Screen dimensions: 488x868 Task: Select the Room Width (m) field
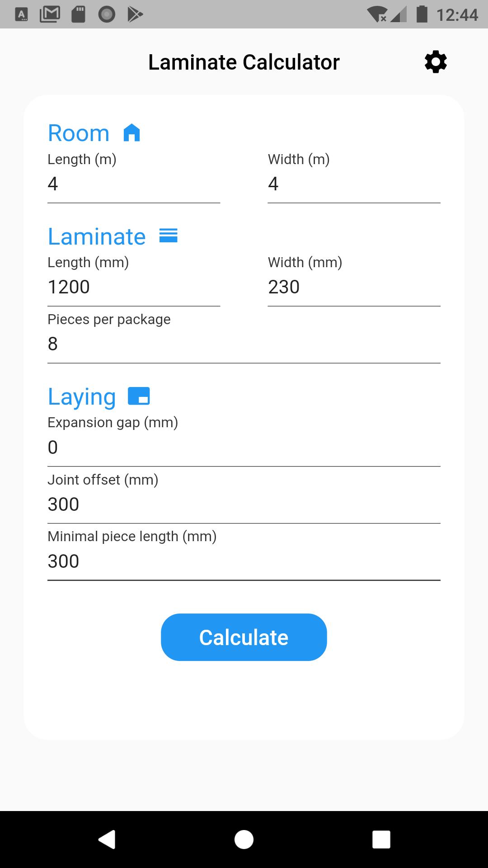pos(354,177)
